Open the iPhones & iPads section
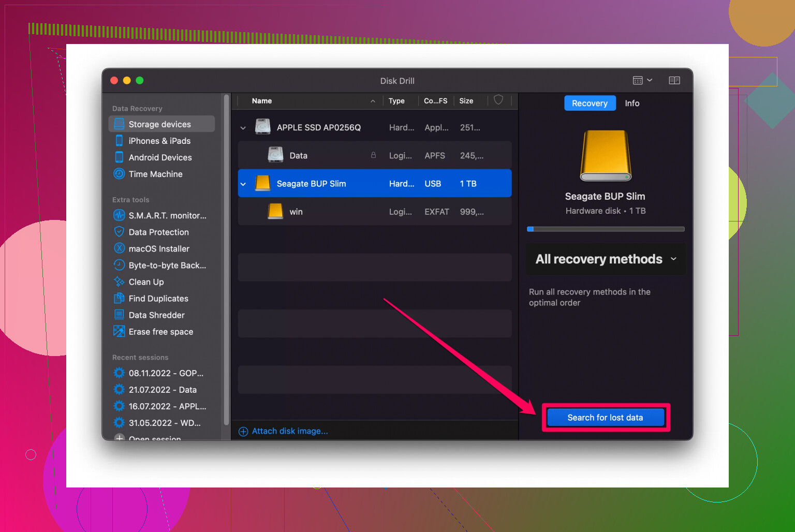The image size is (795, 532). pos(120,141)
